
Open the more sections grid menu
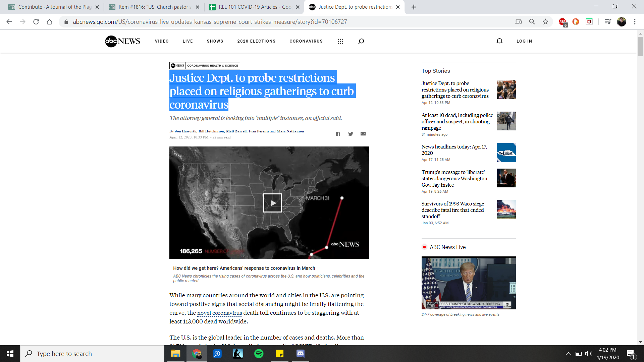340,41
